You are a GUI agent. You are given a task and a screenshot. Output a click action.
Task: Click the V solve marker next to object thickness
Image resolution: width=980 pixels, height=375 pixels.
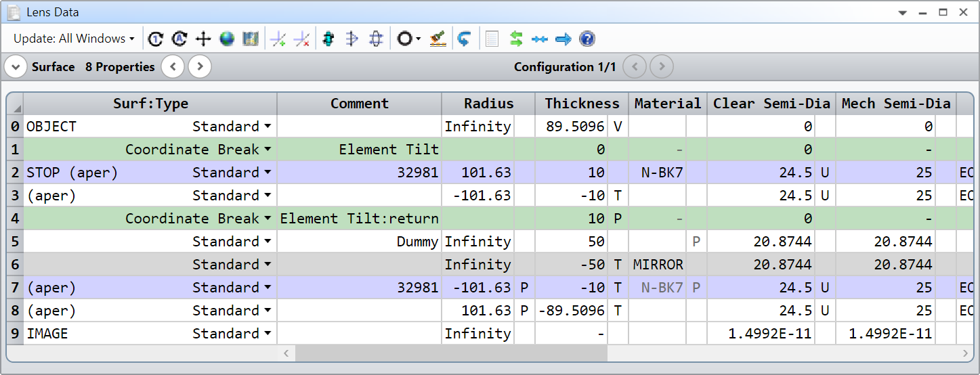tap(618, 127)
